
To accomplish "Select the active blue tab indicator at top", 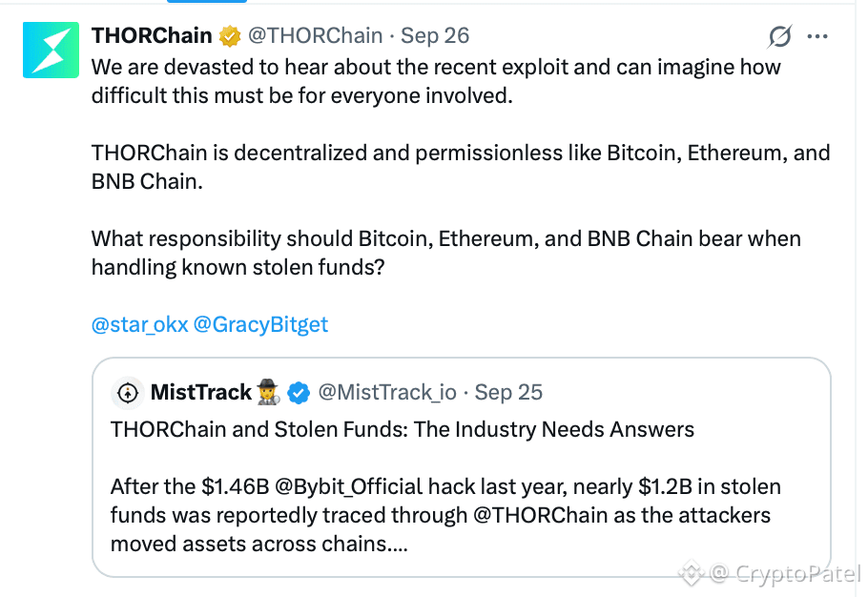I will point(206,1).
